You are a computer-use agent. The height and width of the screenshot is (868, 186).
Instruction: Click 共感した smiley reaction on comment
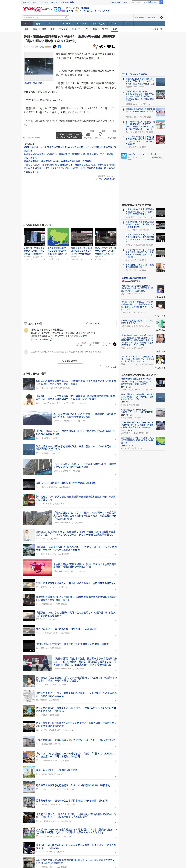(77, 344)
